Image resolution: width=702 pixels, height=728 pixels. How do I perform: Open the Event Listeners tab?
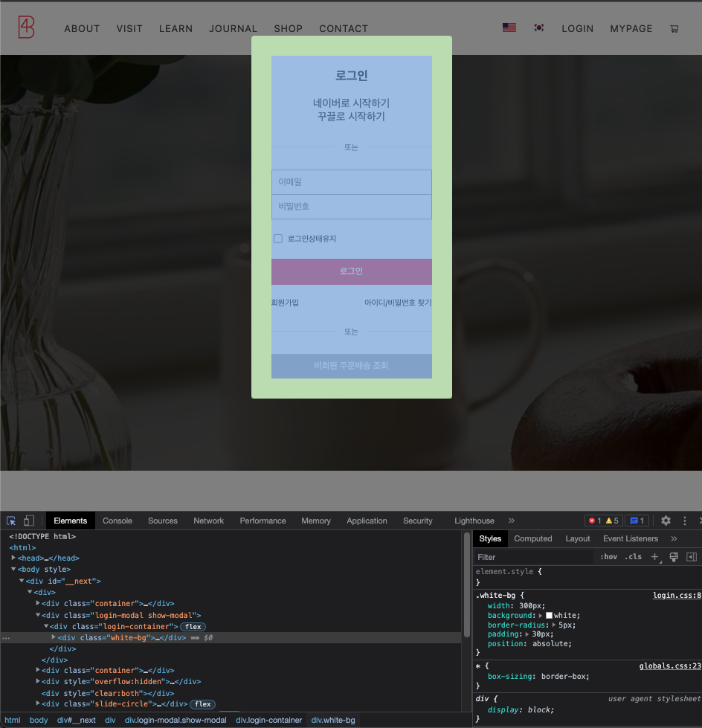click(x=631, y=538)
